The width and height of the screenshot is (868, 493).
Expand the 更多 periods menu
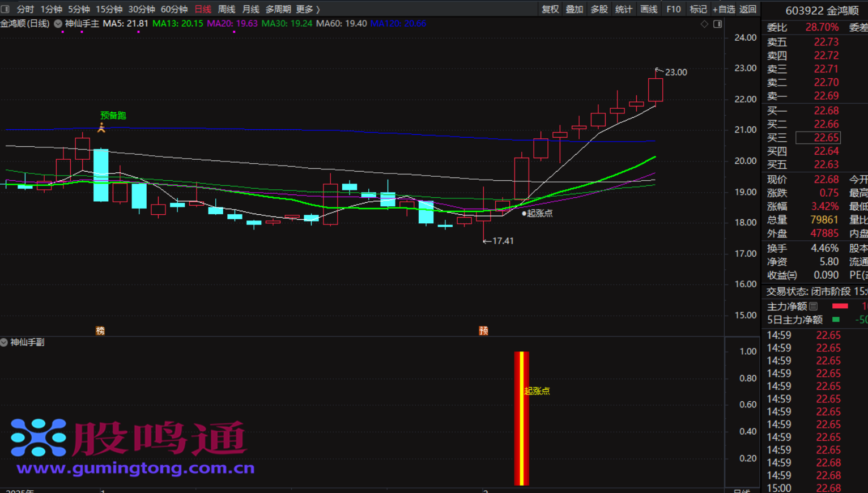[x=308, y=9]
